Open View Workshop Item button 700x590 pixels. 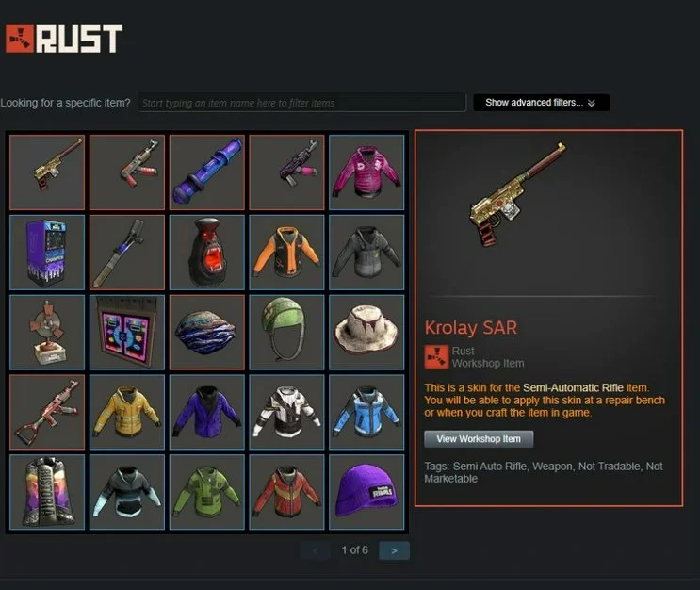tap(479, 439)
